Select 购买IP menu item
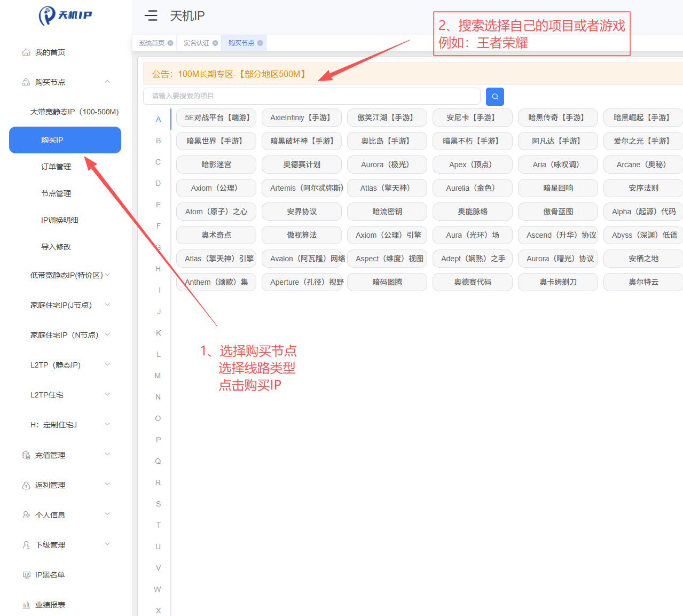The image size is (683, 616). tap(65, 140)
